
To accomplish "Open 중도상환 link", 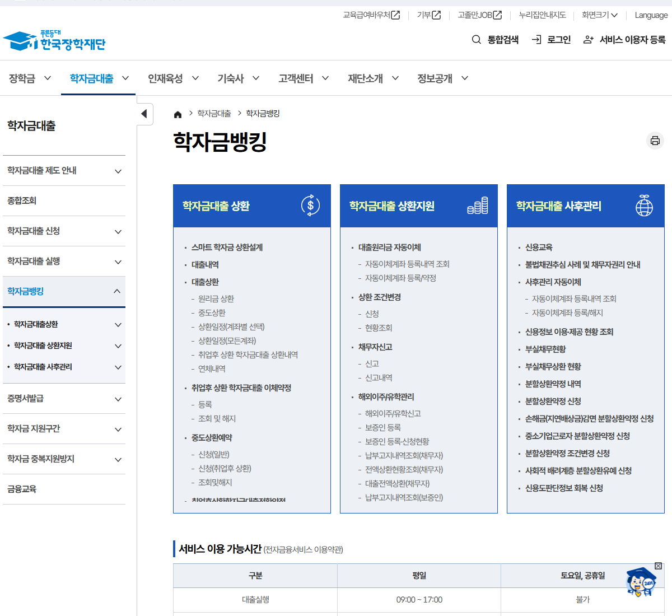I will pyautogui.click(x=212, y=313).
